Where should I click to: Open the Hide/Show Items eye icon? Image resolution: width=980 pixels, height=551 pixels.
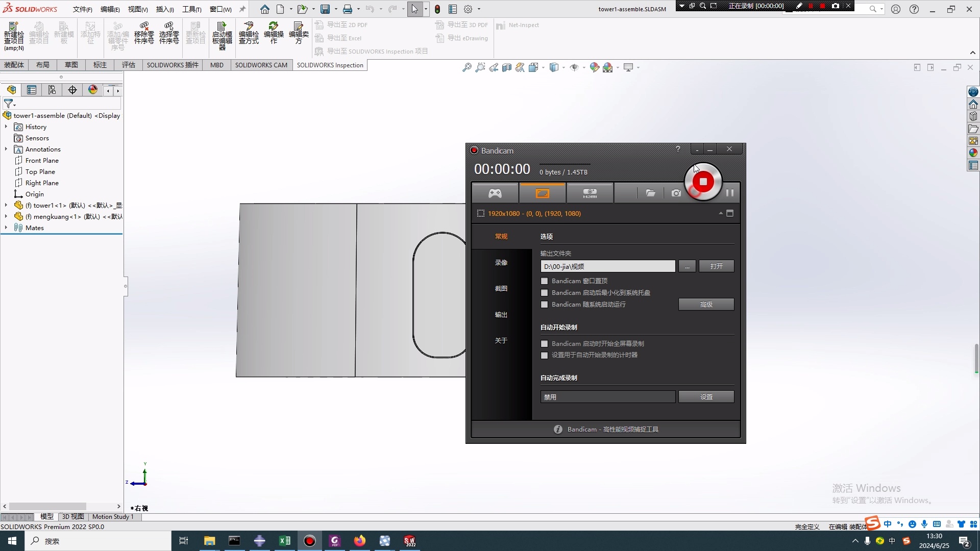(575, 67)
